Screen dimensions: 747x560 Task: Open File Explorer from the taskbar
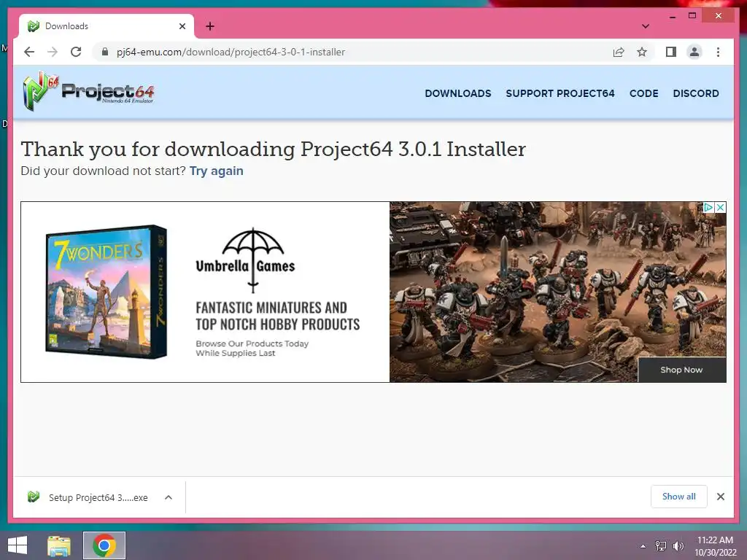coord(59,545)
